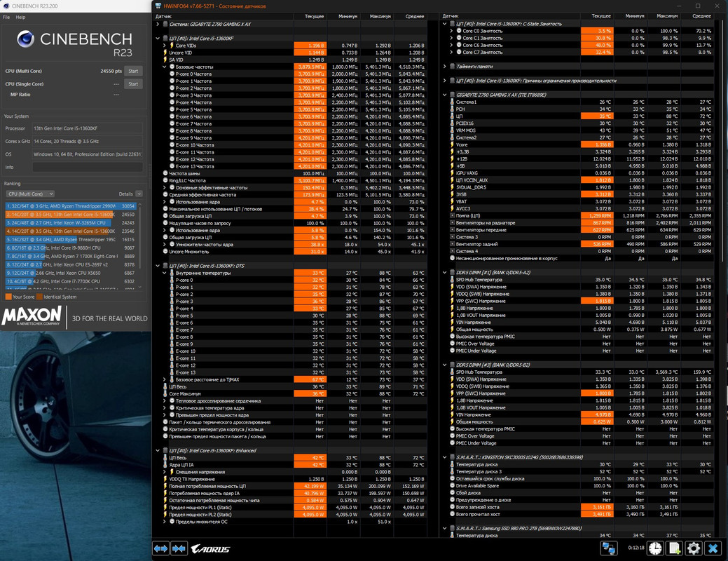The height and width of the screenshot is (561, 728).
Task: Click the lightning icon beside Предел мощности PL1 (Static)
Action: 165,508
